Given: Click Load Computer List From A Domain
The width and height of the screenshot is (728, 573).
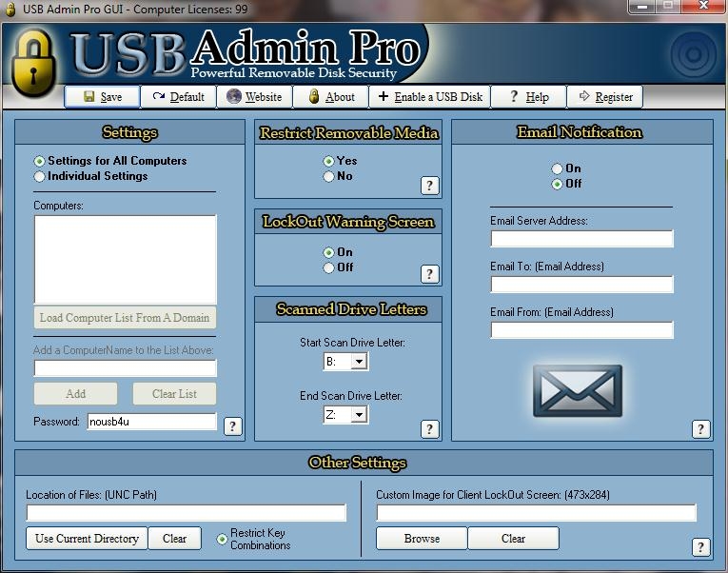Looking at the screenshot, I should click(x=125, y=318).
